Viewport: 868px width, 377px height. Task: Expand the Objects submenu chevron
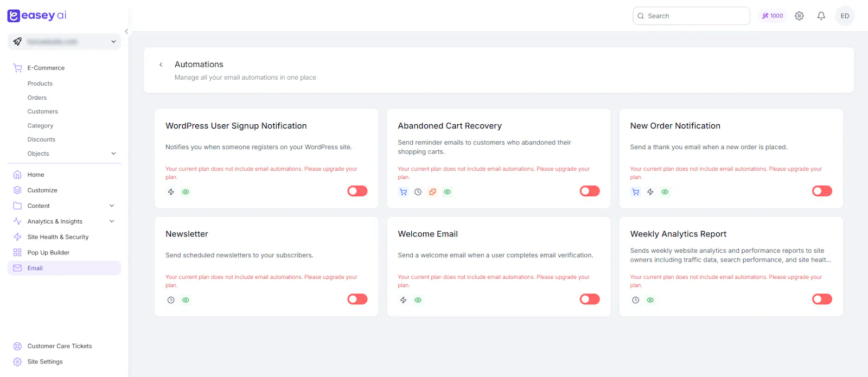point(113,154)
